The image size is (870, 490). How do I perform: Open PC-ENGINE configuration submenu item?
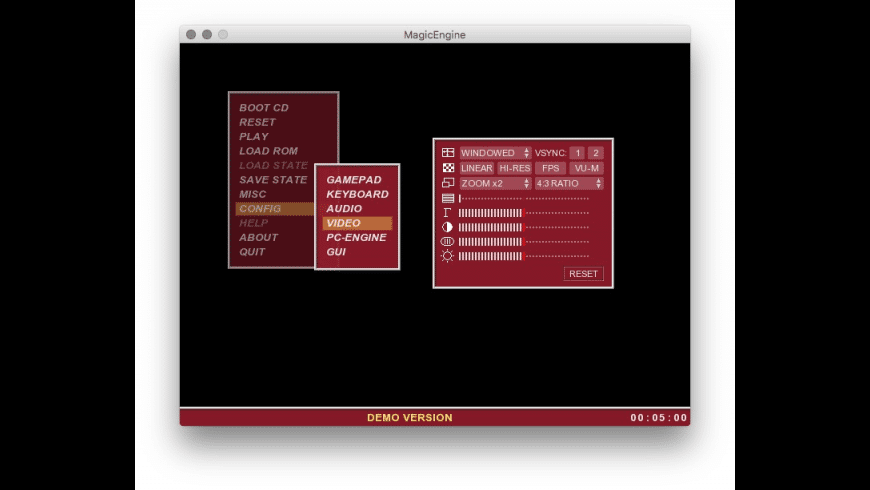click(x=356, y=238)
